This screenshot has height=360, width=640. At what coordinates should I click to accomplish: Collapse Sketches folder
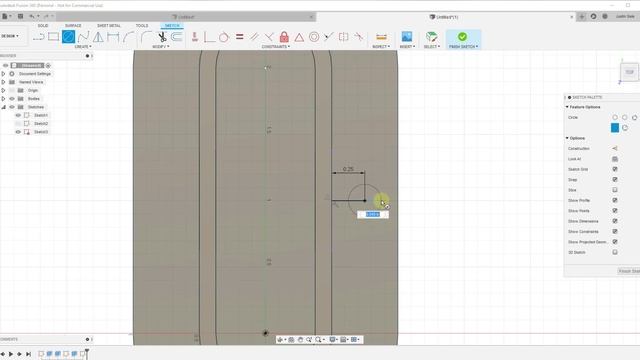tap(3, 107)
